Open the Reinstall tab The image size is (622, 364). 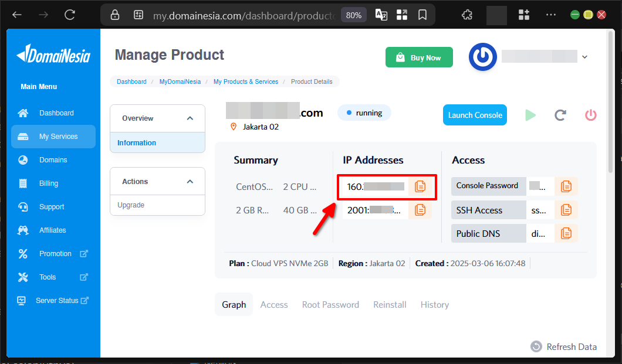tap(390, 304)
